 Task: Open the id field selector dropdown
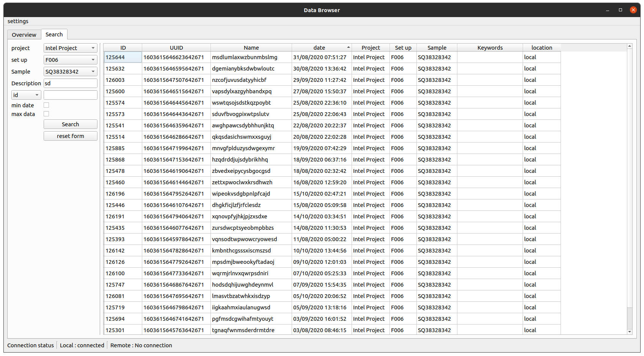(x=26, y=95)
